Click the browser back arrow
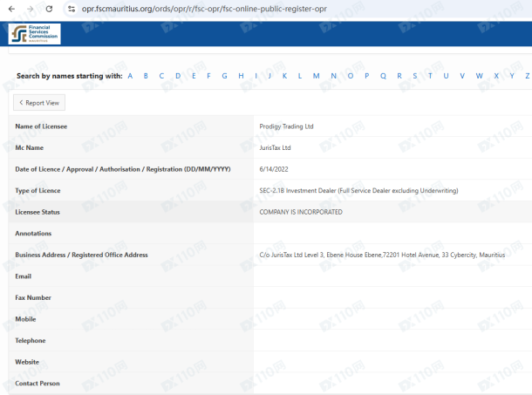The height and width of the screenshot is (395, 532). coord(10,8)
